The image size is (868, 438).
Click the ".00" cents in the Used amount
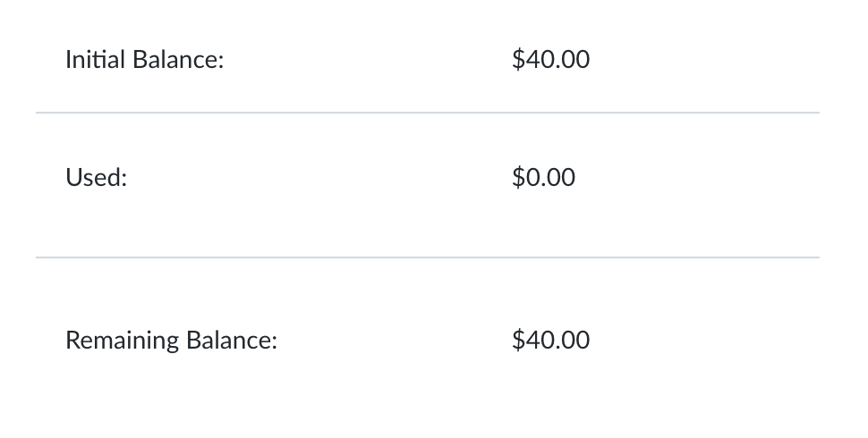pos(558,178)
